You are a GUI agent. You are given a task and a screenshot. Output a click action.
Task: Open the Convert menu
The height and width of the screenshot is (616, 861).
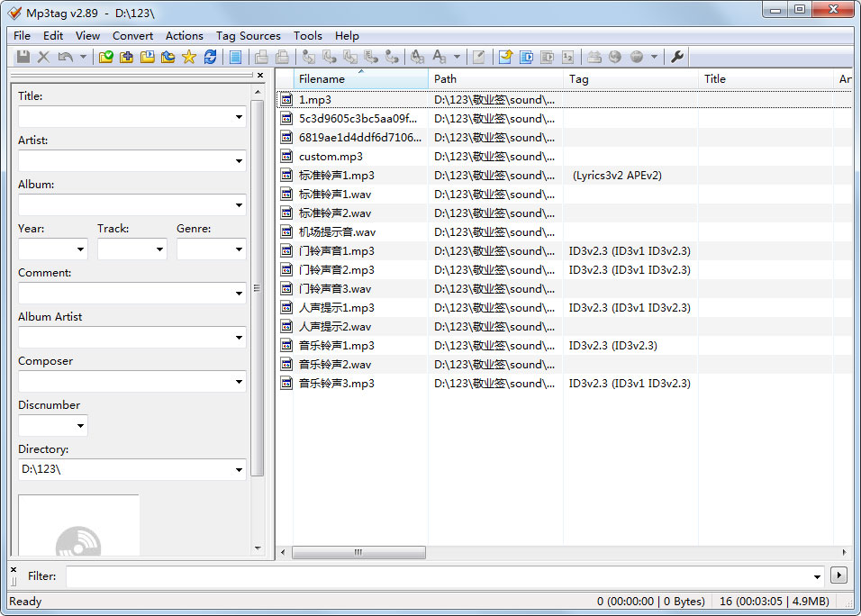point(133,36)
